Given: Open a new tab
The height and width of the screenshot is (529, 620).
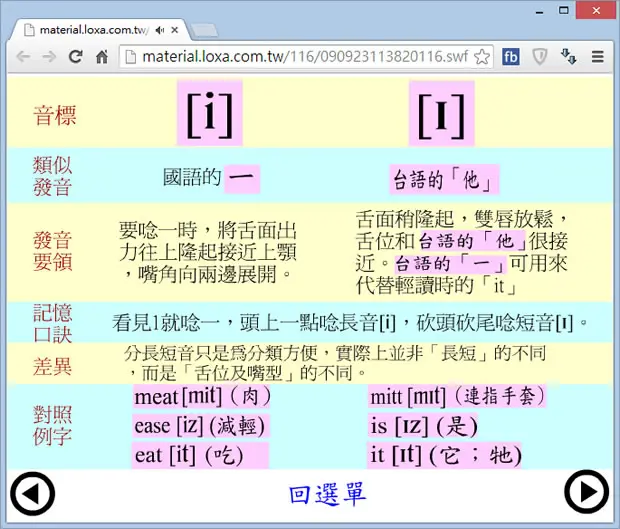Looking at the screenshot, I should 204,30.
